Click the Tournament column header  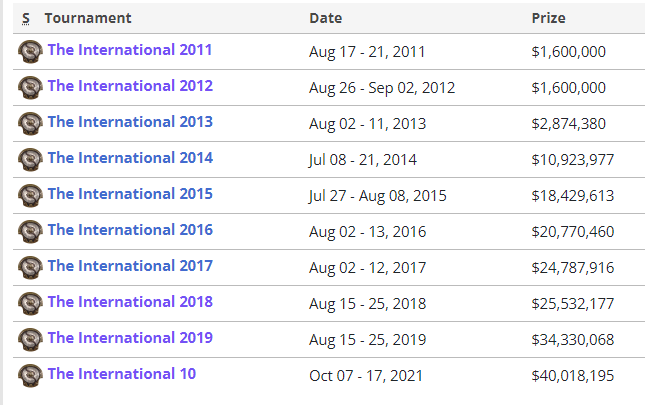click(x=88, y=18)
